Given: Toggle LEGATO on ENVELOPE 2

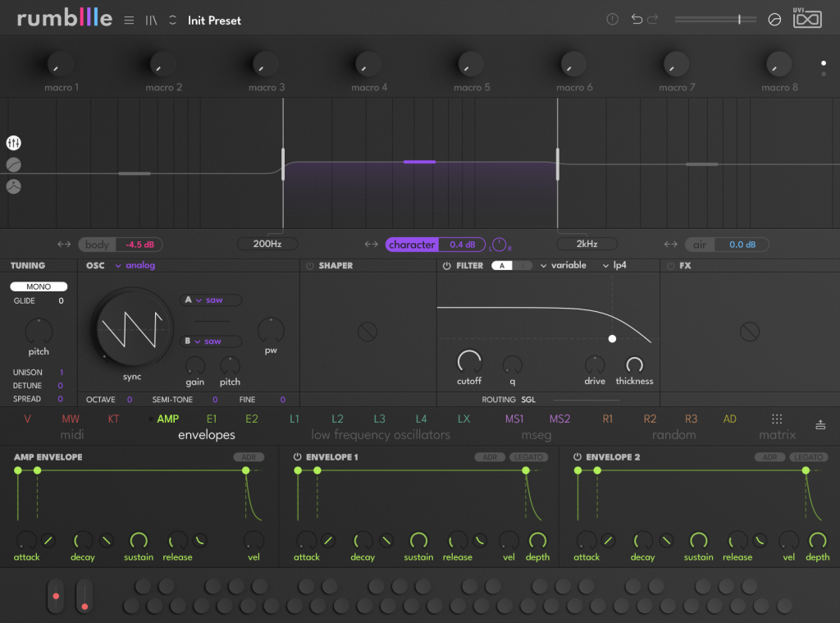Looking at the screenshot, I should 808,457.
